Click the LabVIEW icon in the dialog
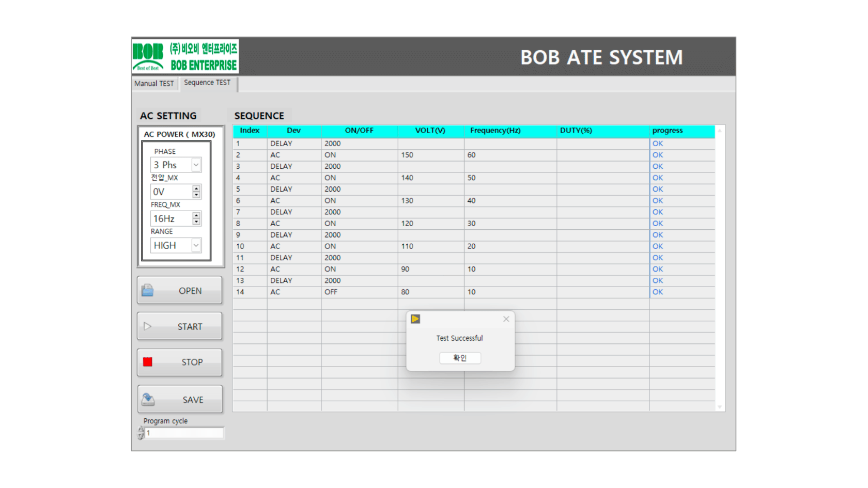This screenshot has width=868, height=488. pos(415,319)
